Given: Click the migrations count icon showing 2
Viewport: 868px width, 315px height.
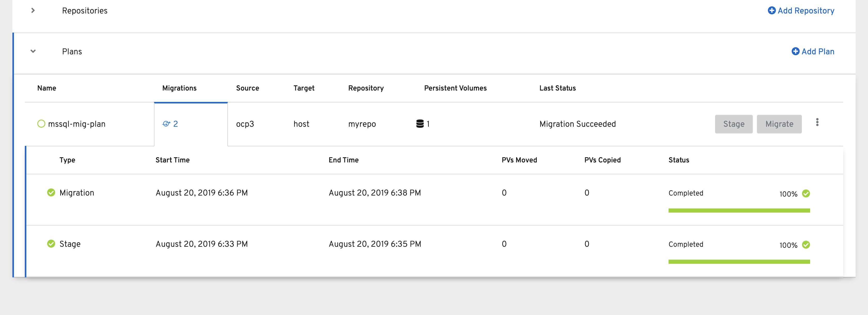Looking at the screenshot, I should point(167,124).
